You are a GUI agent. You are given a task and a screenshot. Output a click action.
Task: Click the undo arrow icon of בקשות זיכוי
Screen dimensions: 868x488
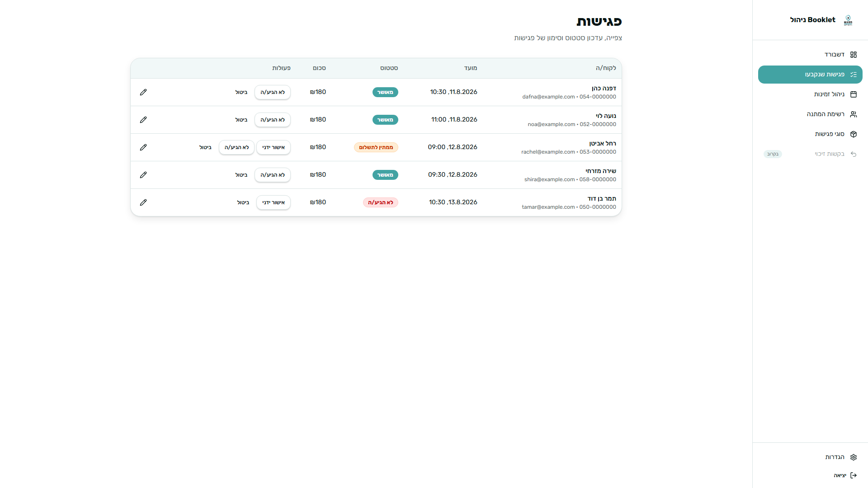[x=854, y=154]
